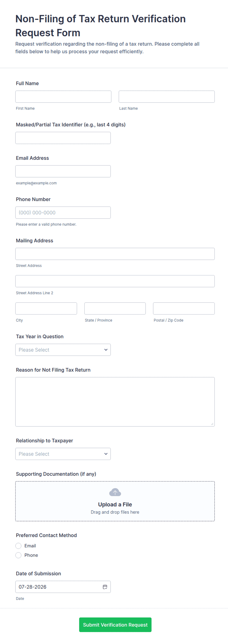Screen dimensions: 228x644
Task: Click the Phone Number field
Action: click(63, 212)
